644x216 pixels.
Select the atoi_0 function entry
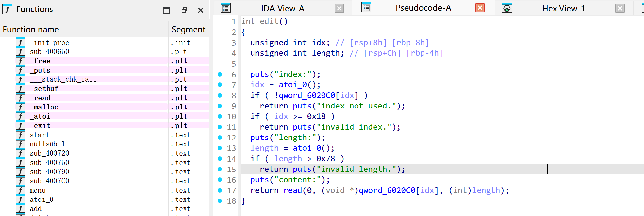[42, 200]
